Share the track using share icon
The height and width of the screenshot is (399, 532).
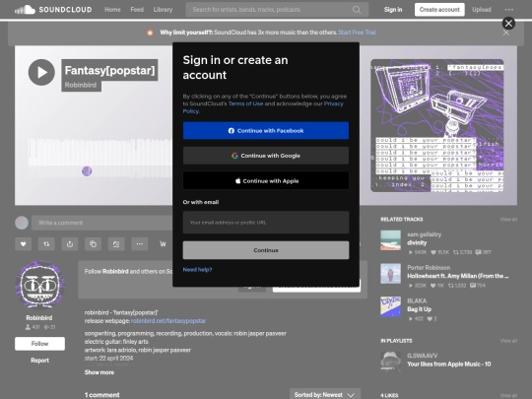point(70,244)
